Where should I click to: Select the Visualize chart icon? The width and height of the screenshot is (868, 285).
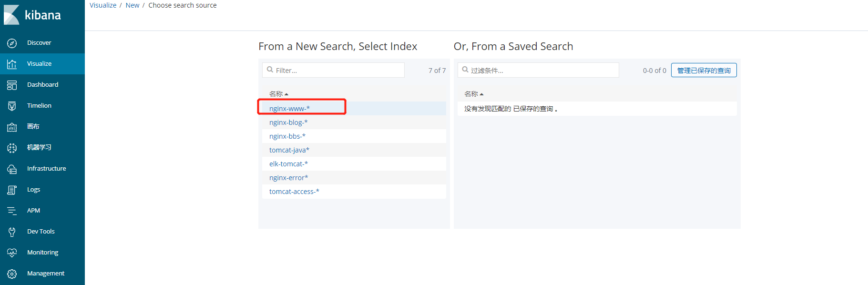tap(12, 64)
